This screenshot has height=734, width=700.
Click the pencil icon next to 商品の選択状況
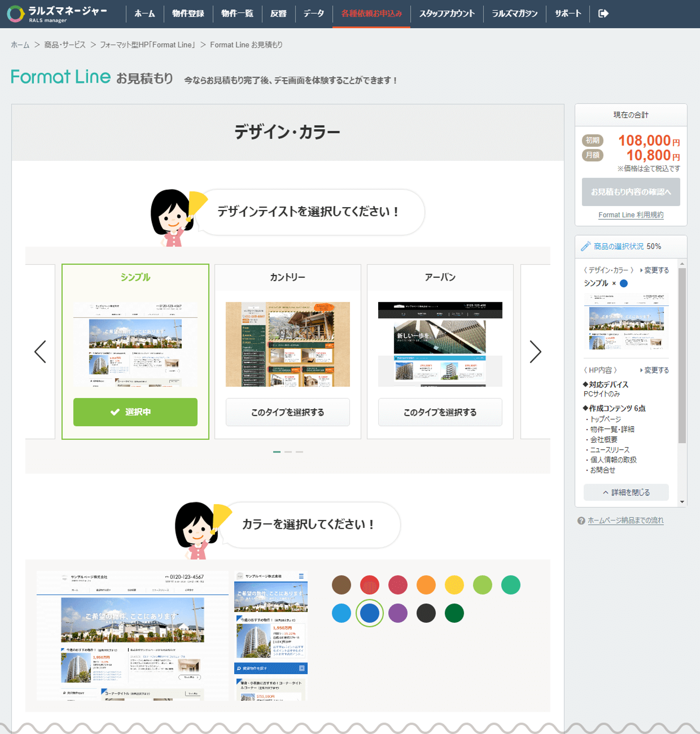pos(586,246)
